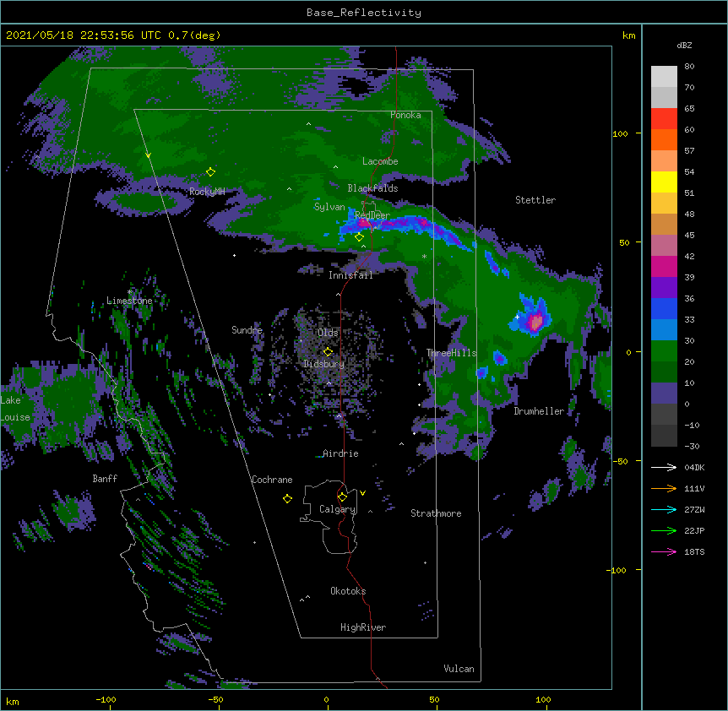Click the RedDeer city label
This screenshot has width=728, height=711.
pyautogui.click(x=372, y=216)
